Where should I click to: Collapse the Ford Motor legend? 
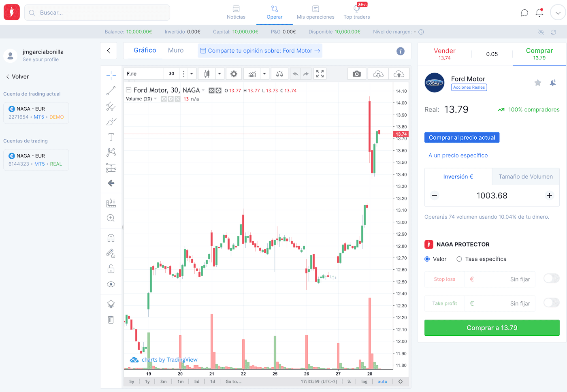(128, 90)
